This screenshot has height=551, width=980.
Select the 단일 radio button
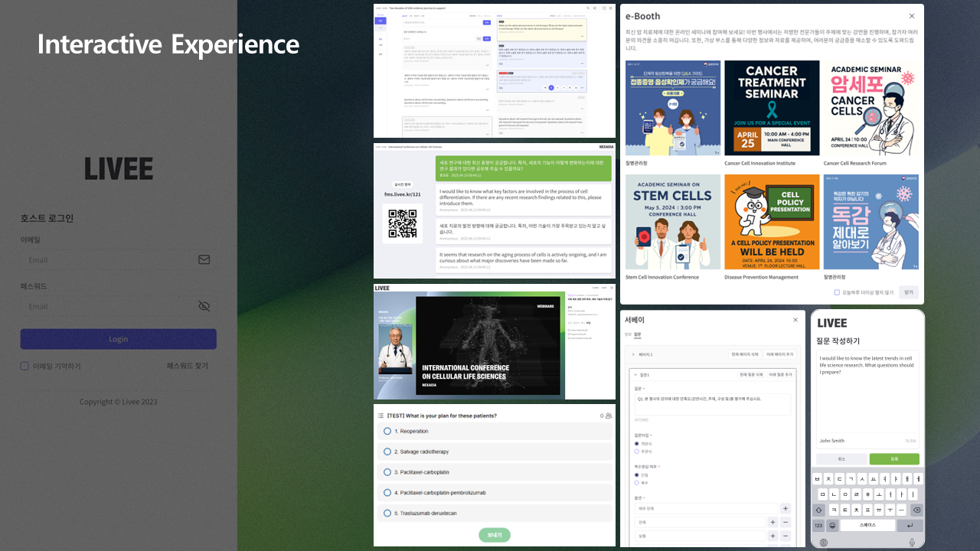(x=636, y=474)
